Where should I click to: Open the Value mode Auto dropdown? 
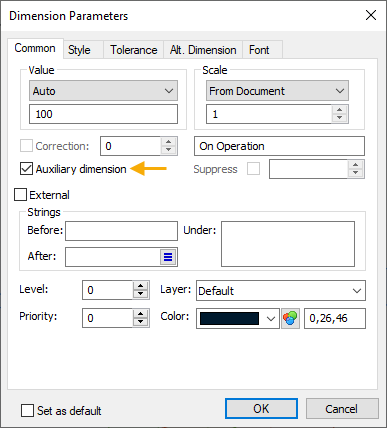(x=103, y=91)
